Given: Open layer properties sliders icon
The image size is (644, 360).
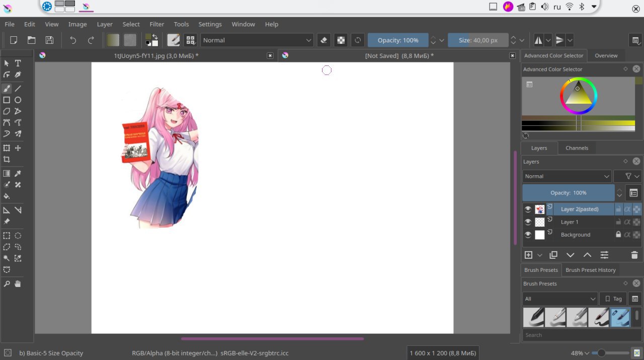Looking at the screenshot, I should coord(604,255).
